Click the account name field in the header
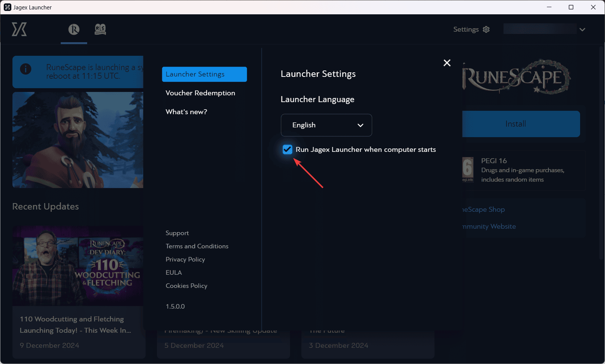Screen dimensions: 605x364 (x=540, y=29)
